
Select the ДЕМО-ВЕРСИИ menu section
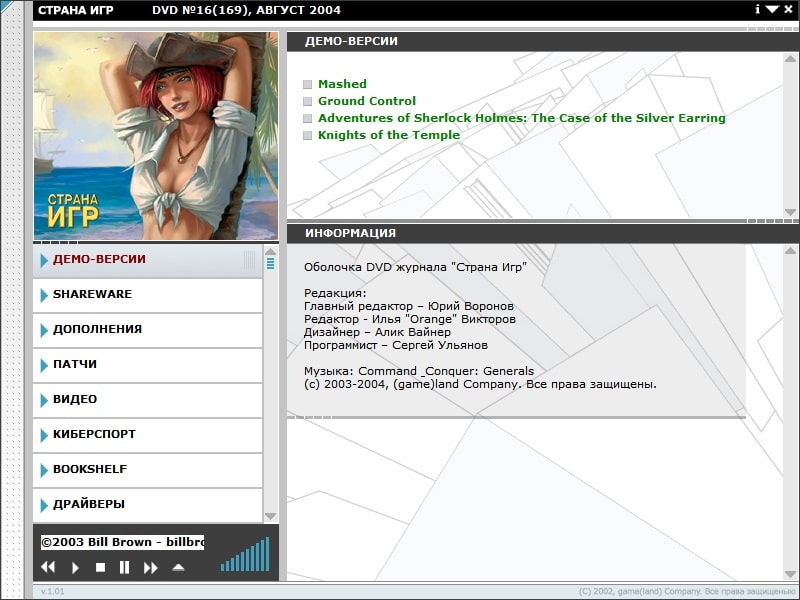coord(148,260)
